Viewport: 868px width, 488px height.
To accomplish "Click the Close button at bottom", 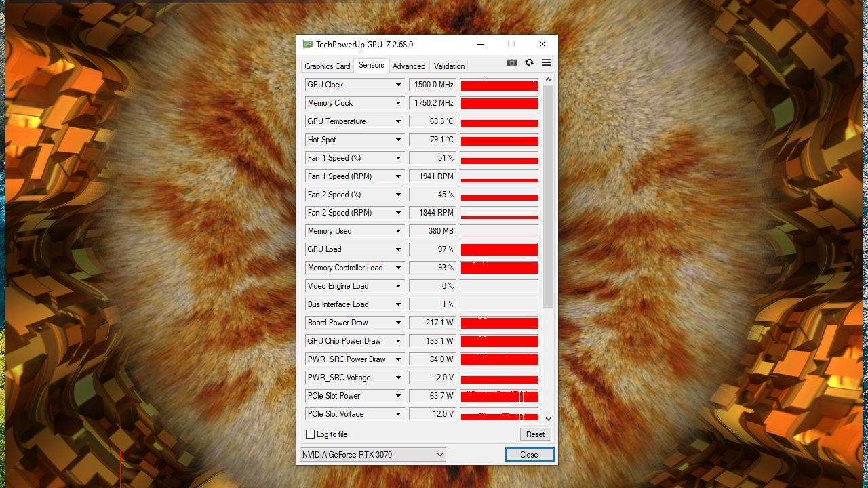I will point(529,455).
